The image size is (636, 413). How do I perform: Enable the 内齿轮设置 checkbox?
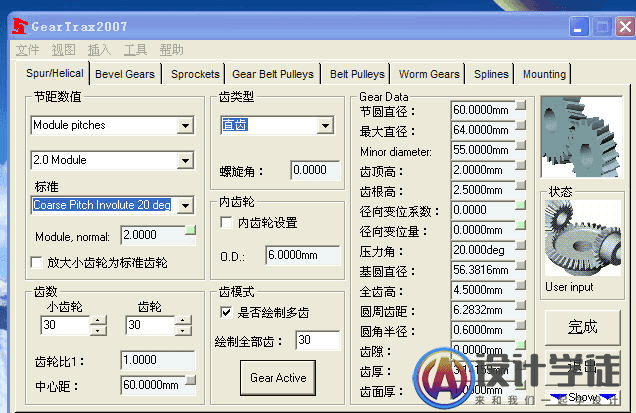[x=226, y=222]
